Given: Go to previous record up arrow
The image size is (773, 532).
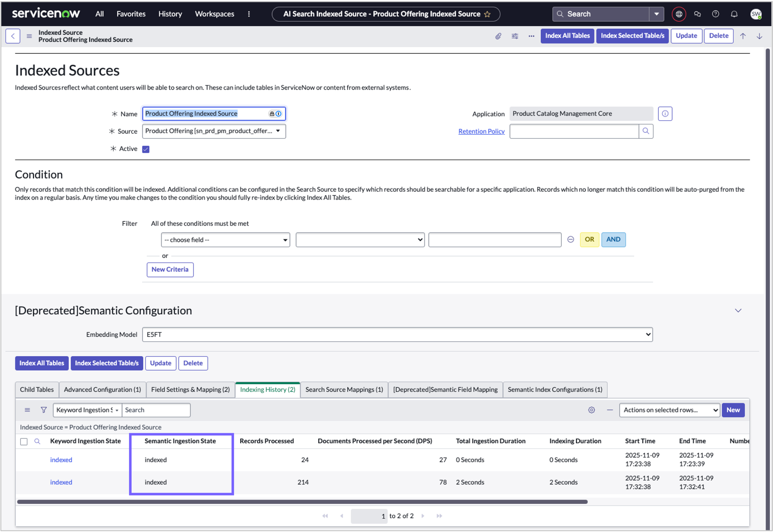Looking at the screenshot, I should point(743,36).
